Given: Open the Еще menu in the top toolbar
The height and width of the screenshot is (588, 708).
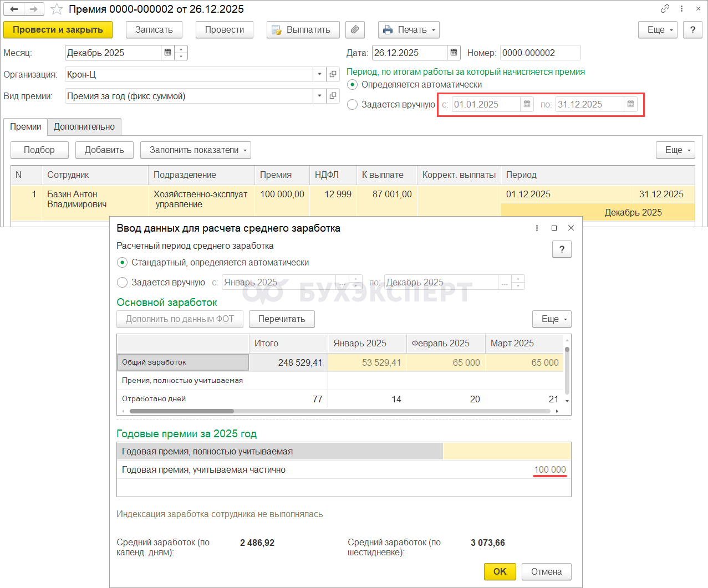Looking at the screenshot, I should pos(658,30).
